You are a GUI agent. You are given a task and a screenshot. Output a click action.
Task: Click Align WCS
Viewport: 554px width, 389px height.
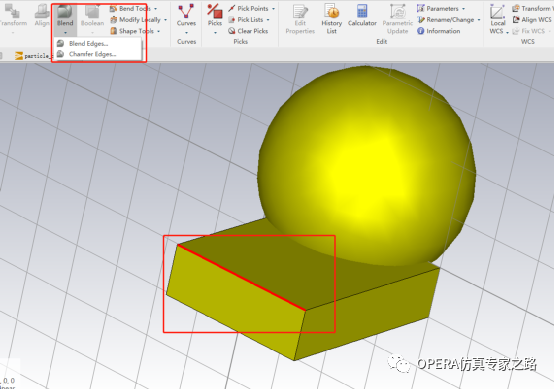pos(532,20)
